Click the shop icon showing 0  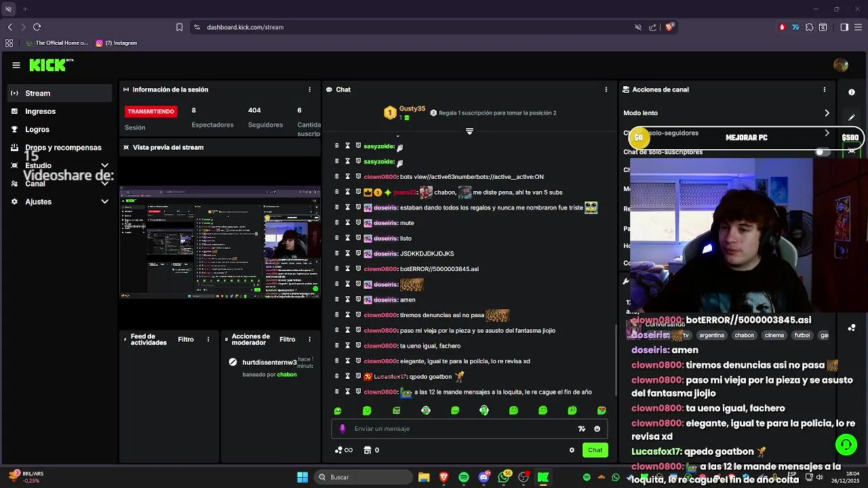(x=372, y=450)
